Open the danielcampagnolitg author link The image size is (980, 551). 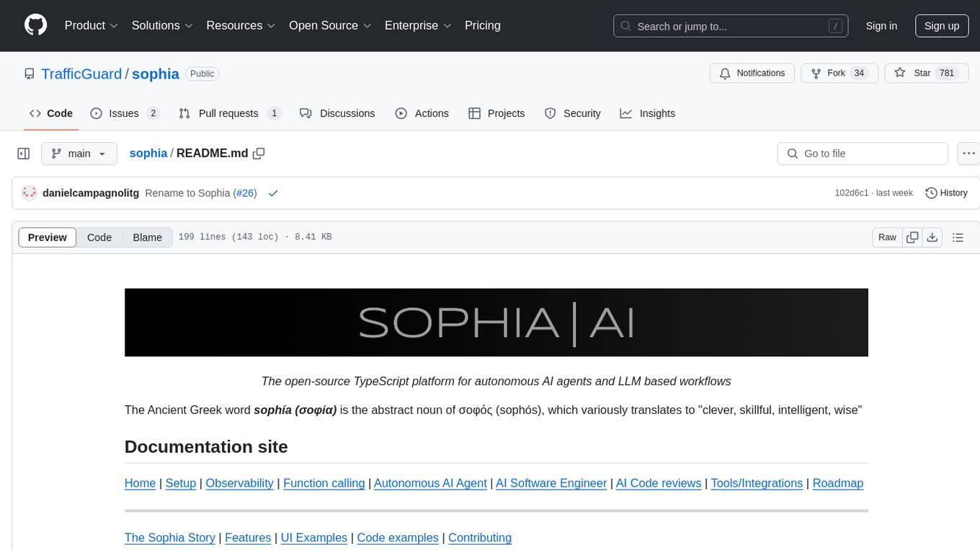coord(91,193)
